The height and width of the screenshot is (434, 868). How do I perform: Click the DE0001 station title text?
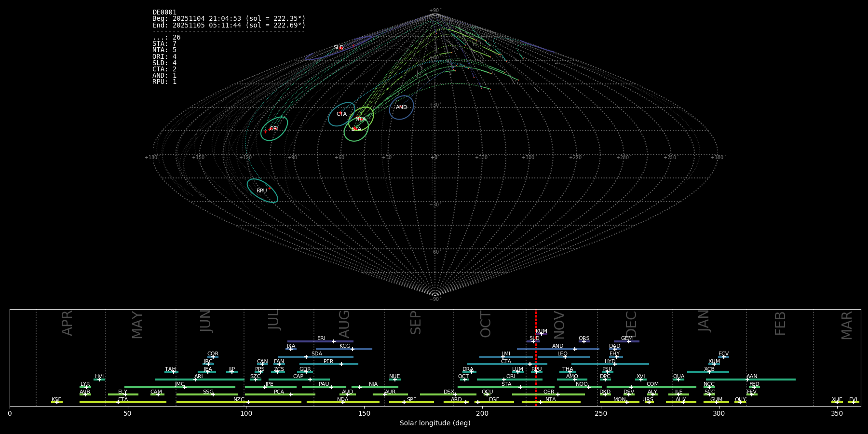(x=164, y=13)
